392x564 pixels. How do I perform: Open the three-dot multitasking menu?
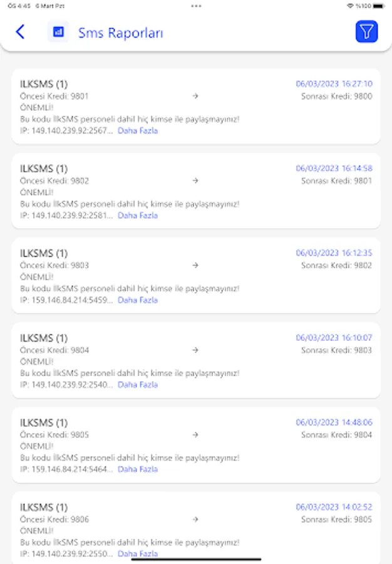[196, 6]
